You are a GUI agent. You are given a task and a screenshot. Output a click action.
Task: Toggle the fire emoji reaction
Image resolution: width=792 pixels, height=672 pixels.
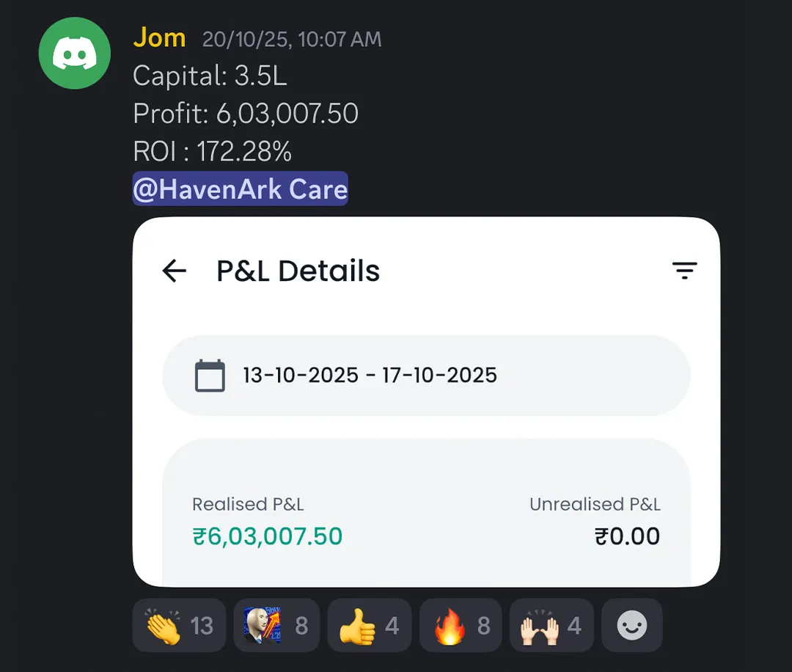(x=461, y=626)
